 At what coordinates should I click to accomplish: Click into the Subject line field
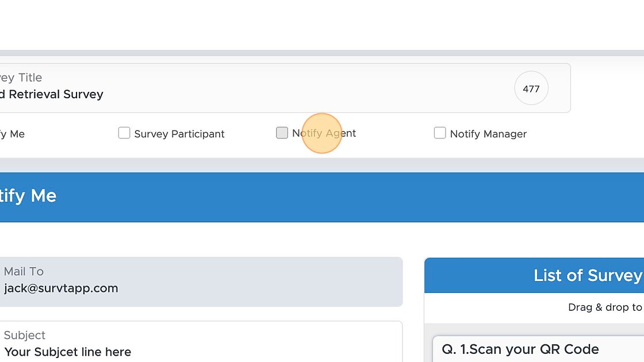click(201, 341)
